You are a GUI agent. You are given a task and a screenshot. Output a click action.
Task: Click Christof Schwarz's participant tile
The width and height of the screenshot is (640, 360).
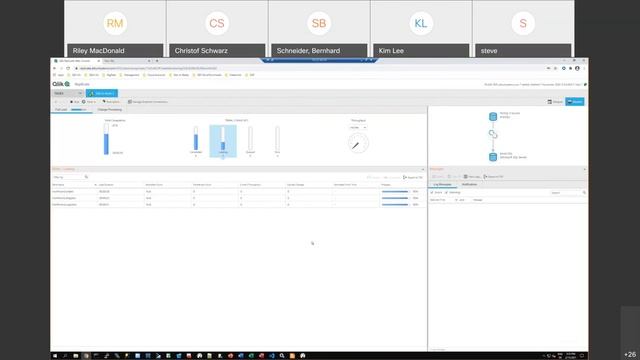[x=217, y=29]
